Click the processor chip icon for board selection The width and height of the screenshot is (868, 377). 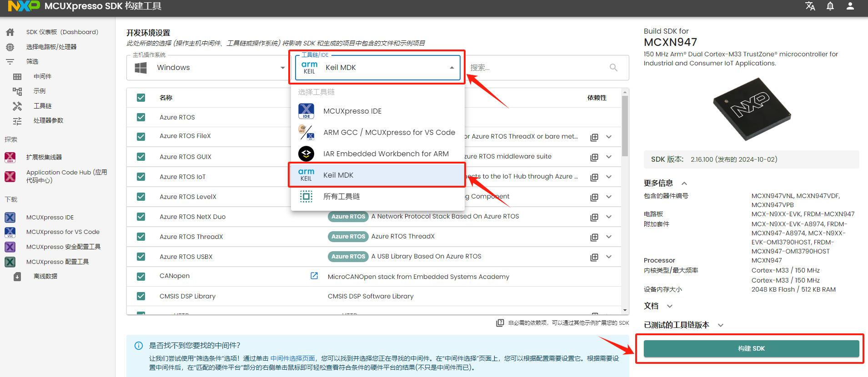tap(10, 47)
